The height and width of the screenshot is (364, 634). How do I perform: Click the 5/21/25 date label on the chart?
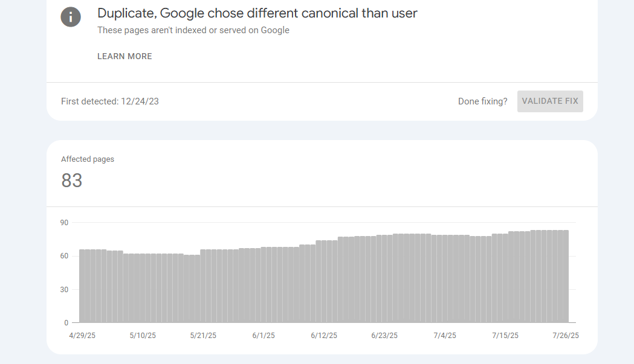tap(203, 335)
